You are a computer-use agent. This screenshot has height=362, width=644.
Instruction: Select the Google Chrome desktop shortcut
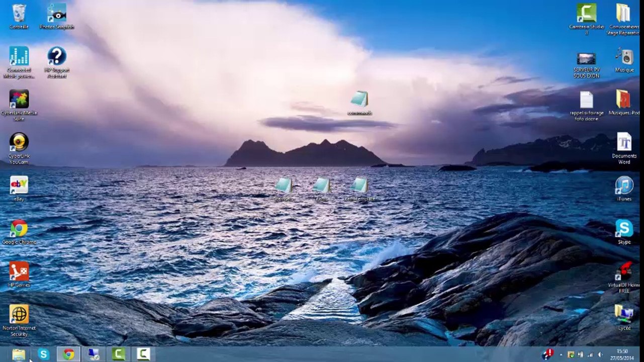click(19, 232)
